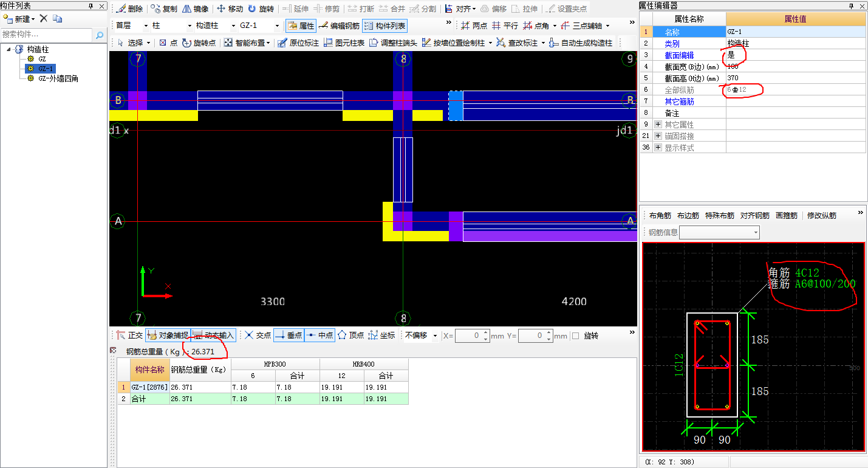
Task: Click the 其它箍筋 property link
Action: pyautogui.click(x=679, y=102)
